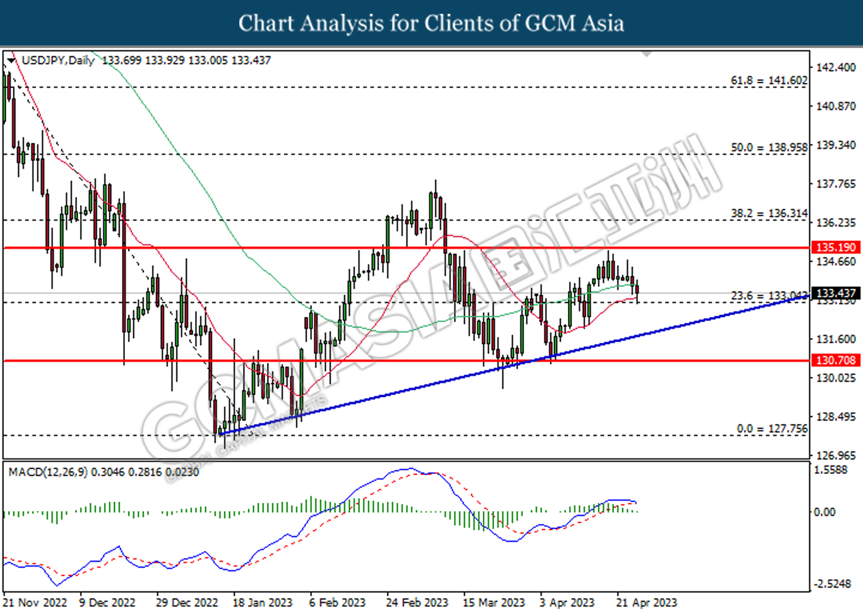Click the 24 Feb 2023 date label

tap(417, 603)
